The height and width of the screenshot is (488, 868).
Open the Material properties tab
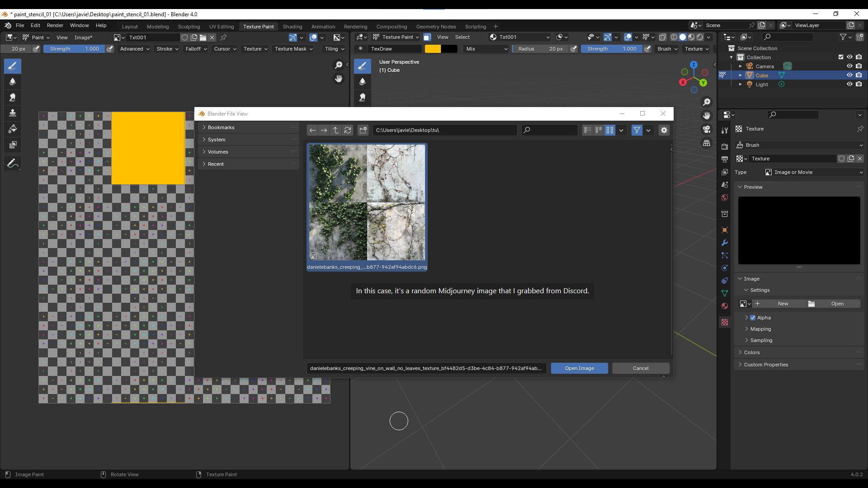pyautogui.click(x=725, y=306)
